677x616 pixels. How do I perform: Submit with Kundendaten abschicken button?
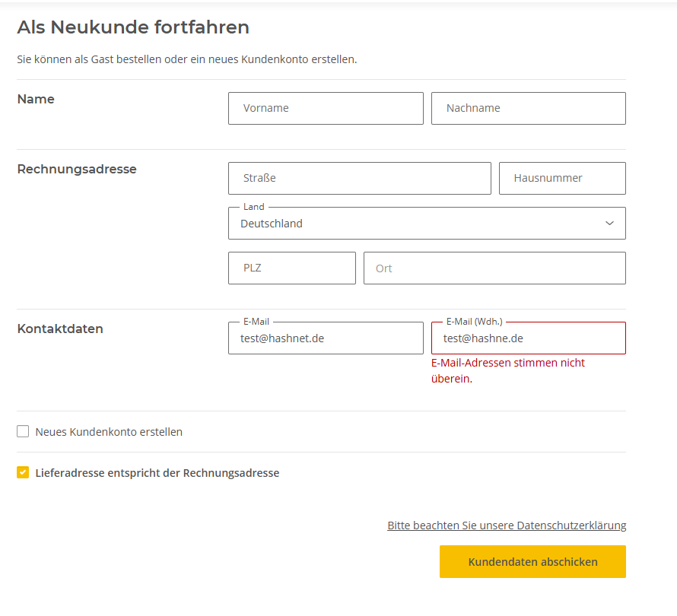click(532, 561)
